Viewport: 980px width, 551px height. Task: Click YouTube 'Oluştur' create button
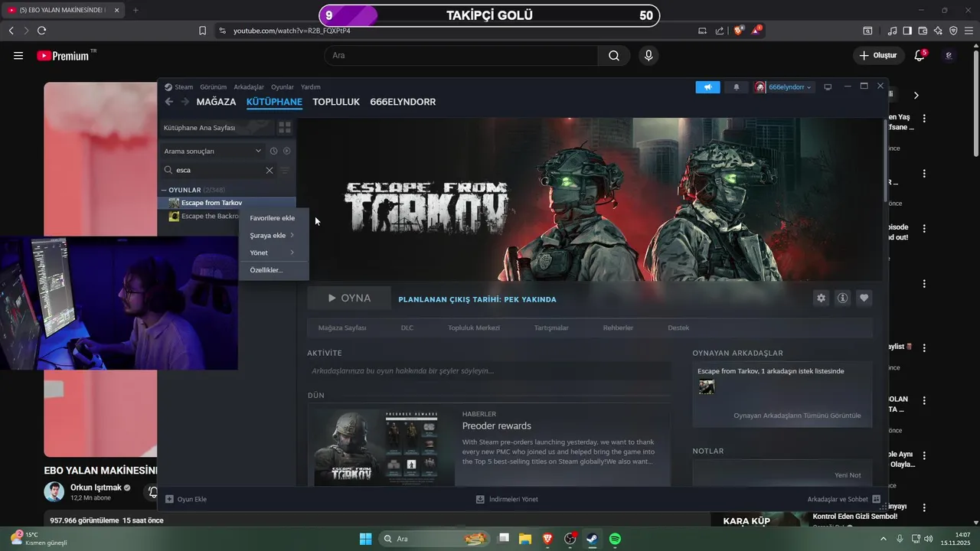pos(877,55)
